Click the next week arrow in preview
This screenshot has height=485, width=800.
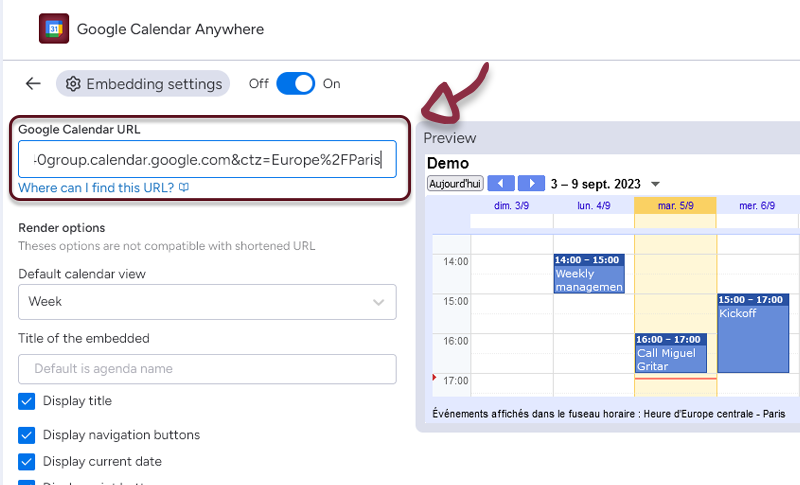[x=532, y=184]
